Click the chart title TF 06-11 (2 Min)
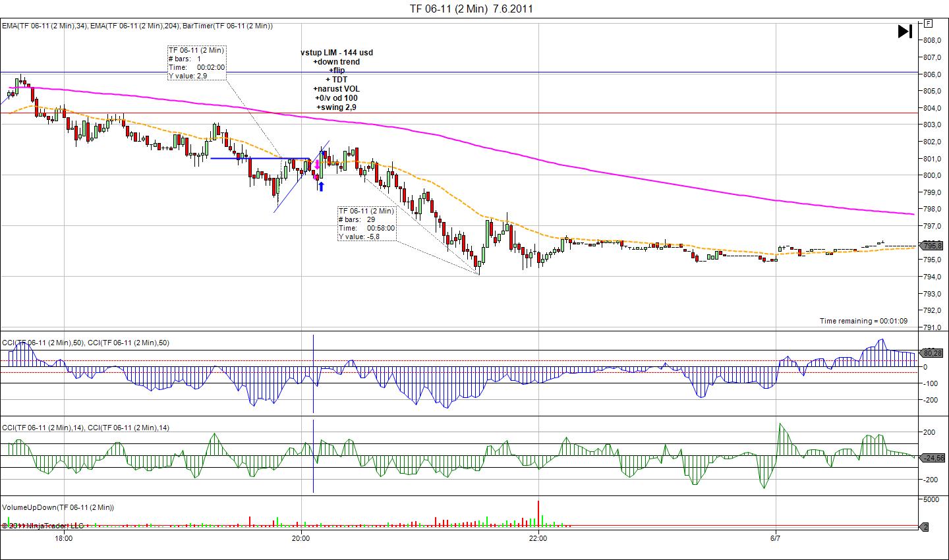Image resolution: width=949 pixels, height=560 pixels. point(471,9)
